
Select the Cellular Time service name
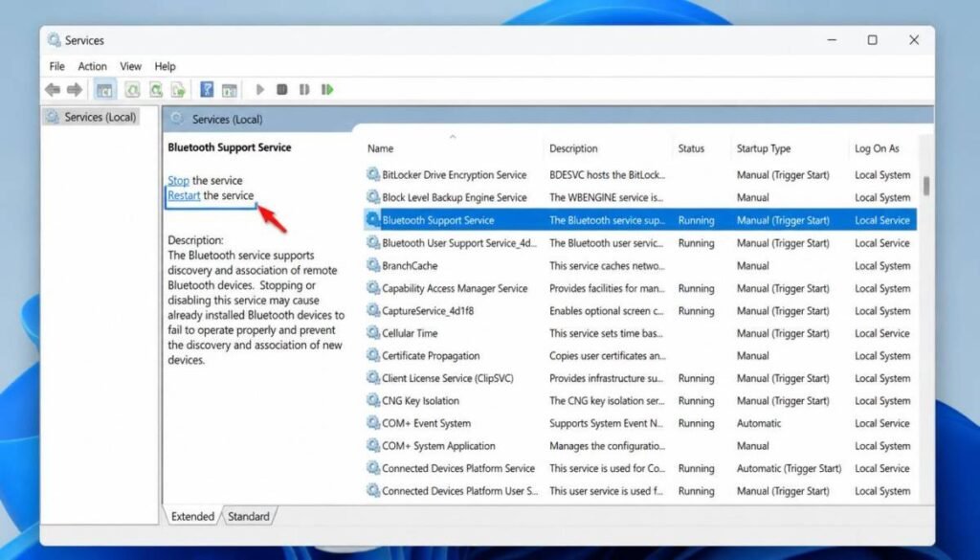tap(410, 333)
